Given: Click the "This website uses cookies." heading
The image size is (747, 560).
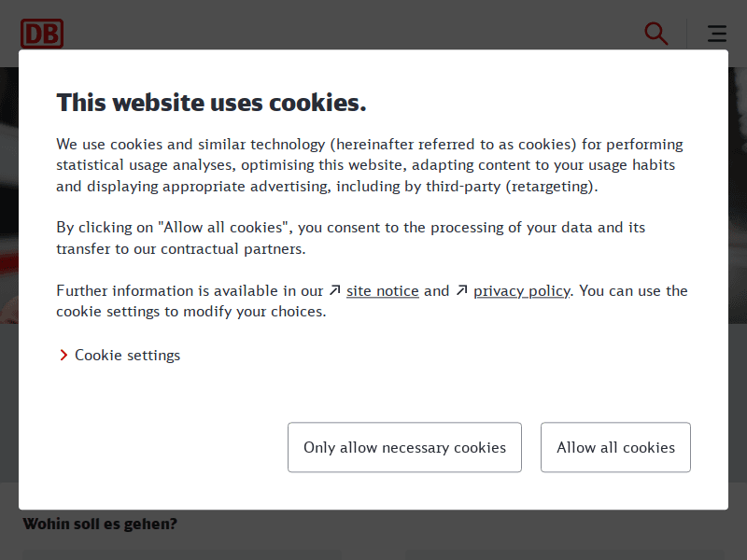Looking at the screenshot, I should point(211,103).
